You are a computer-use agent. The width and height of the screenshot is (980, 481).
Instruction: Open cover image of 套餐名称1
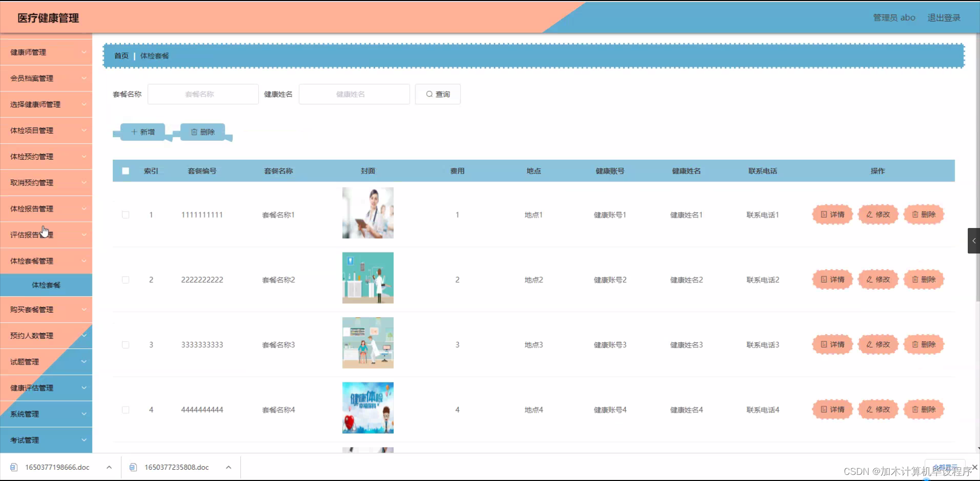[368, 213]
